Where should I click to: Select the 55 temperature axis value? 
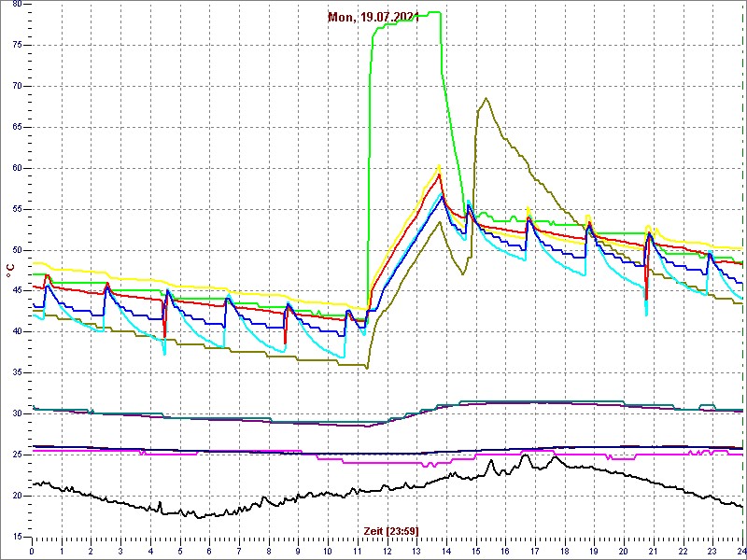(x=17, y=209)
